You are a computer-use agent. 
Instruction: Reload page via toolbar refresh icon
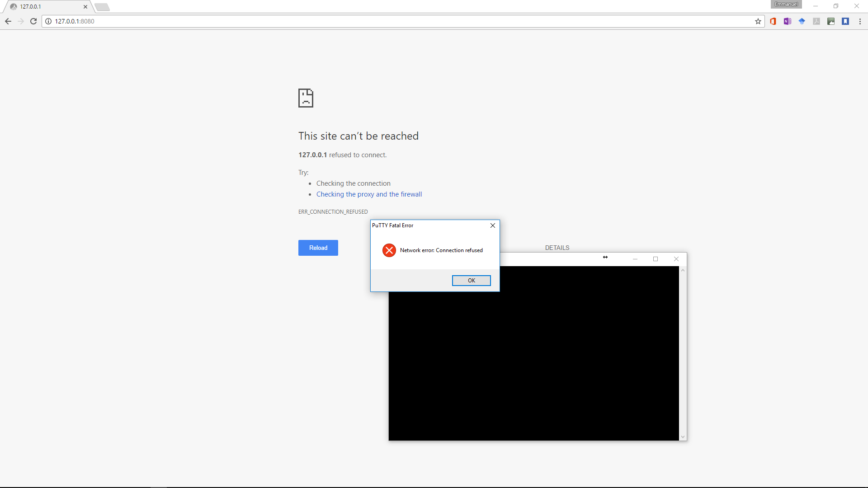tap(33, 21)
